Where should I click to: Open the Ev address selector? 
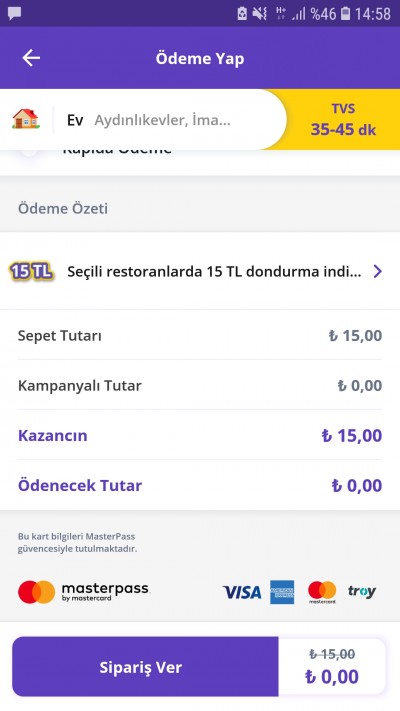coord(143,120)
